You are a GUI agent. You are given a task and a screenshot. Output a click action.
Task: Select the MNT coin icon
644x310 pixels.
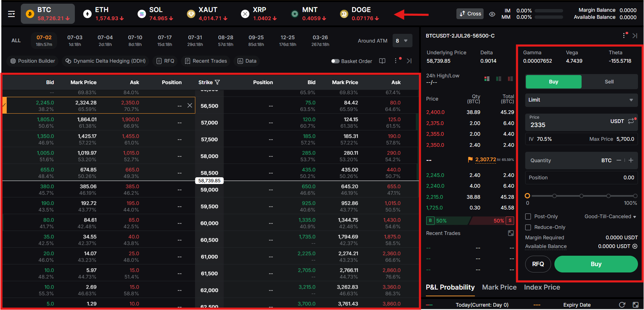(x=295, y=14)
